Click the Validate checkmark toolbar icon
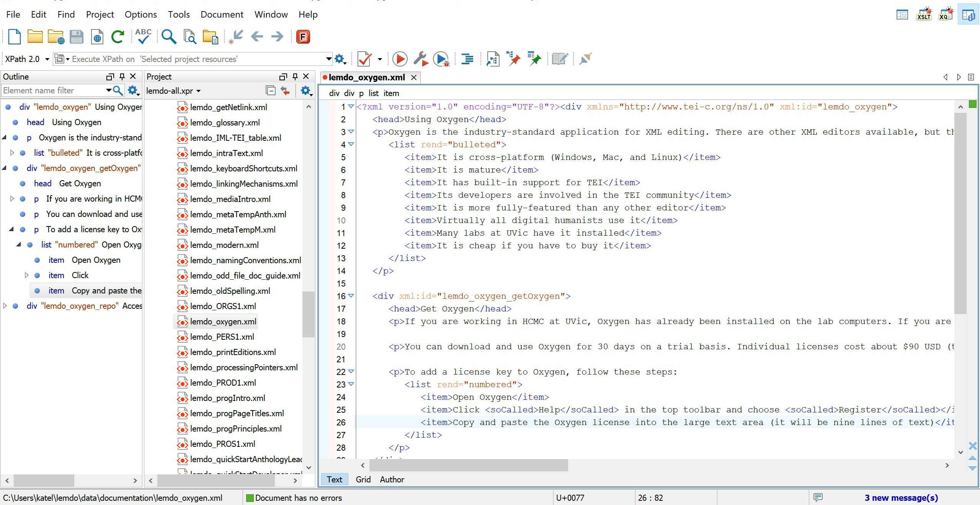This screenshot has width=980, height=505. tap(364, 59)
